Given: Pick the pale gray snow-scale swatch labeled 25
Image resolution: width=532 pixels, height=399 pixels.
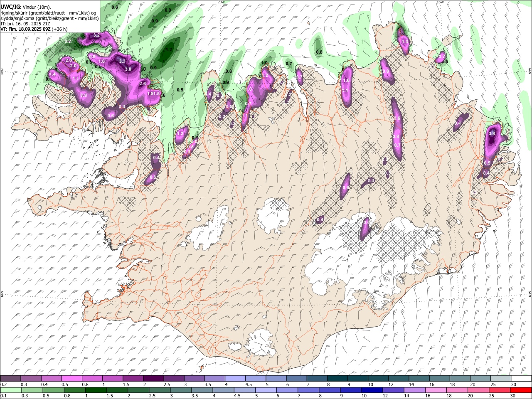Looking at the screenshot, I should (501, 378).
